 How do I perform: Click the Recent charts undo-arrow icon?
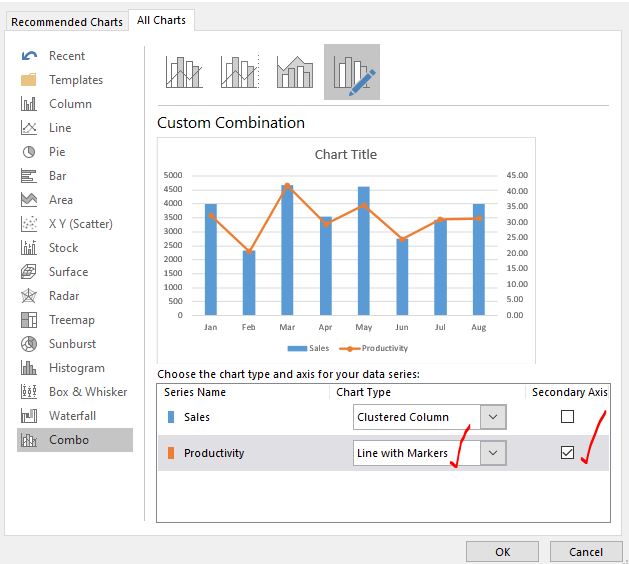pyautogui.click(x=29, y=56)
